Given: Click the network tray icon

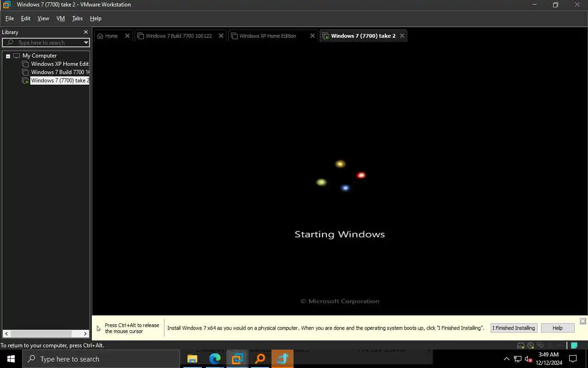Looking at the screenshot, I should 518,359.
